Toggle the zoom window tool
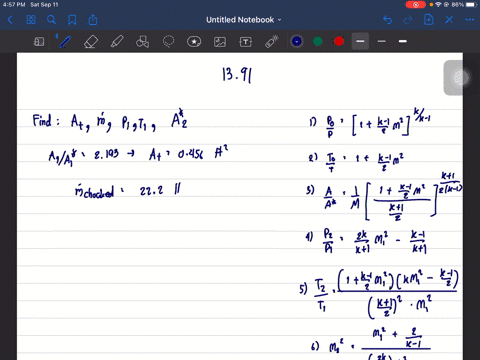This screenshot has width=480, height=360. point(39,42)
